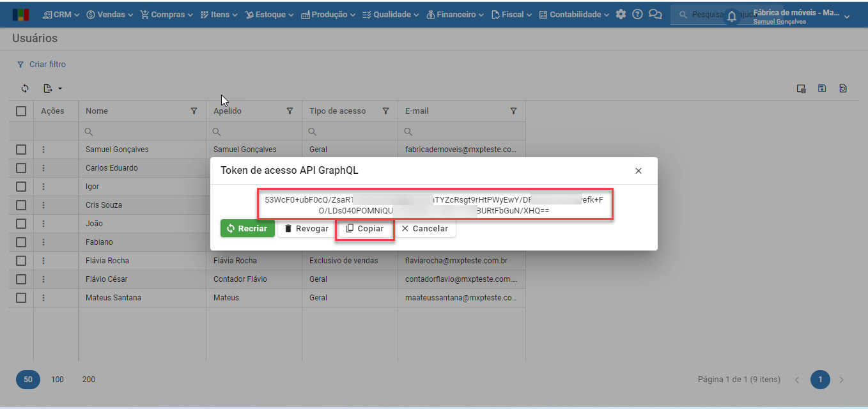The image size is (868, 409).
Task: Click the Revogar token button
Action: [306, 228]
